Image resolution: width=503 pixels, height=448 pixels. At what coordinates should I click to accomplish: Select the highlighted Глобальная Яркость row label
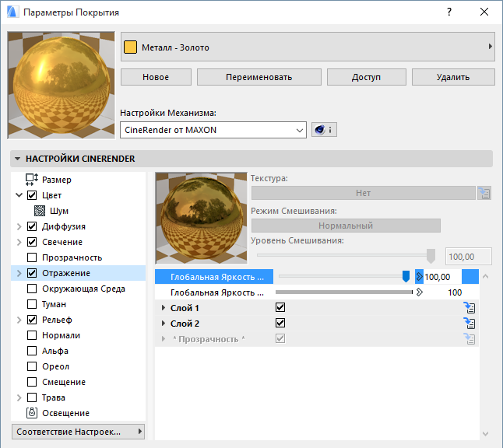point(214,277)
